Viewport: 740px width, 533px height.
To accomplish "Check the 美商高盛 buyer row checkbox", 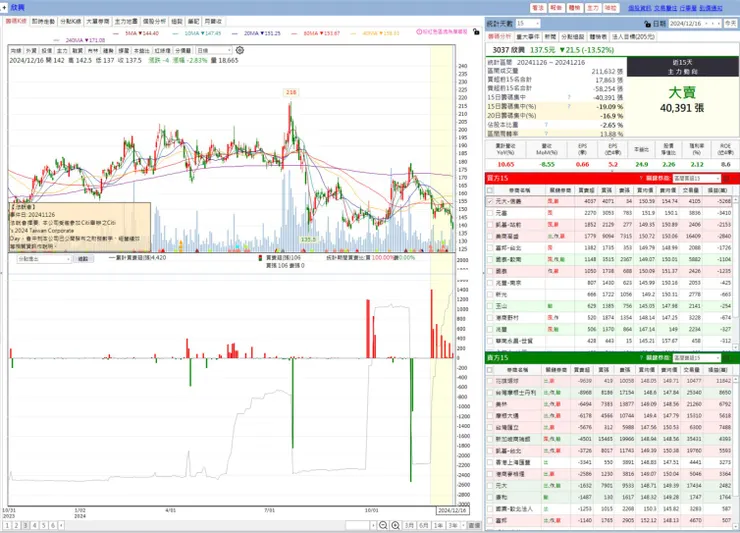I will pyautogui.click(x=490, y=236).
